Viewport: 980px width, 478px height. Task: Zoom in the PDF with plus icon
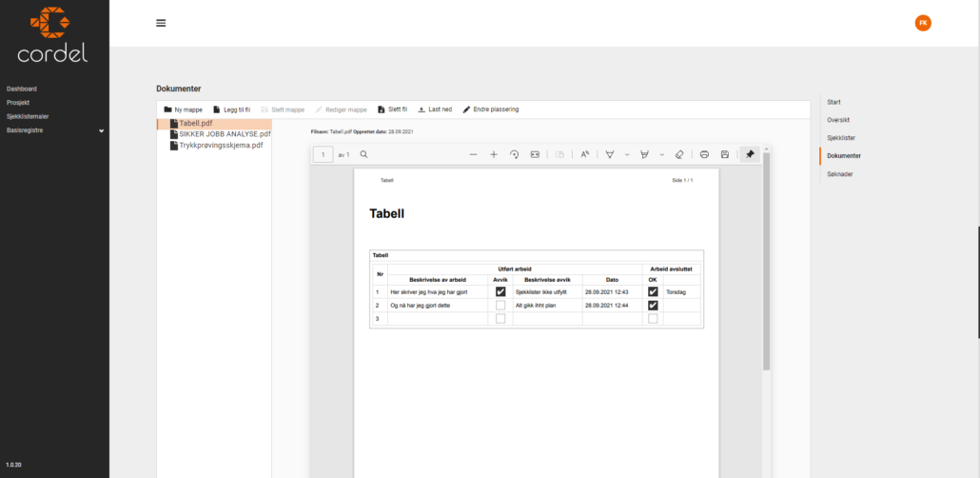click(494, 154)
